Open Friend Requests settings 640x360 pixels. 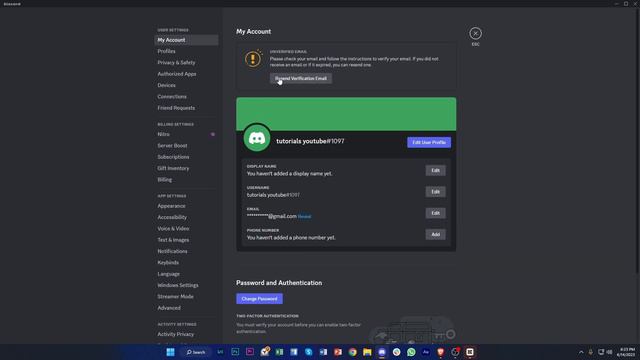[186, 108]
